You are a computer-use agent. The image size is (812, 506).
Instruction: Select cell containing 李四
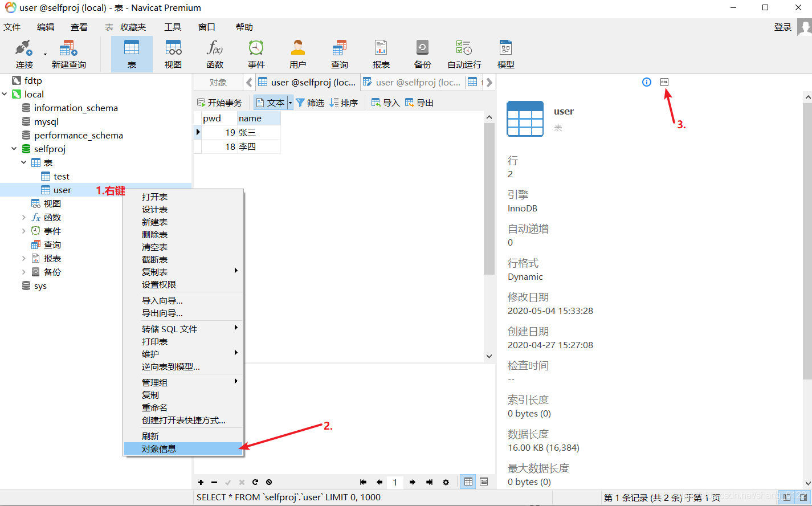(x=259, y=147)
